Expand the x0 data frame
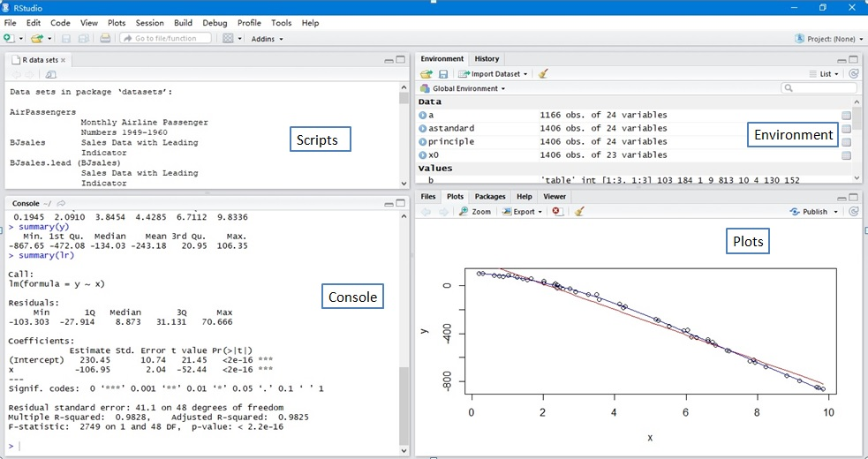 [x=422, y=155]
